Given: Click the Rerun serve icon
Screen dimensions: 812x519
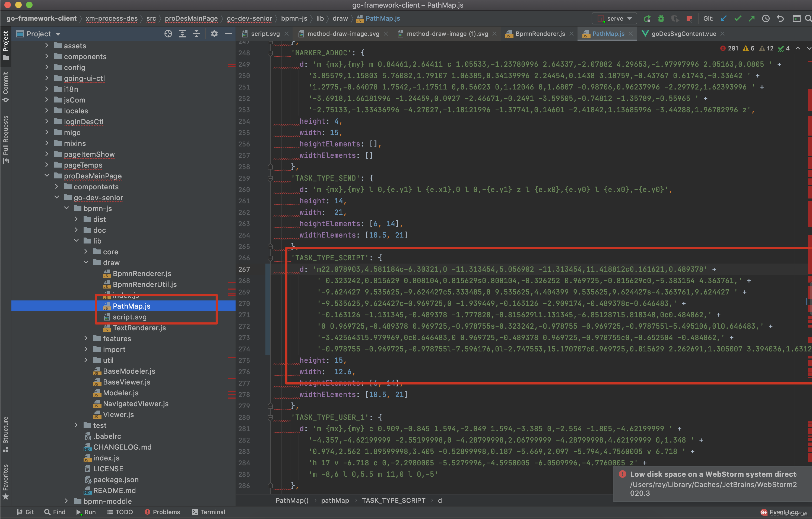Looking at the screenshot, I should coord(647,18).
